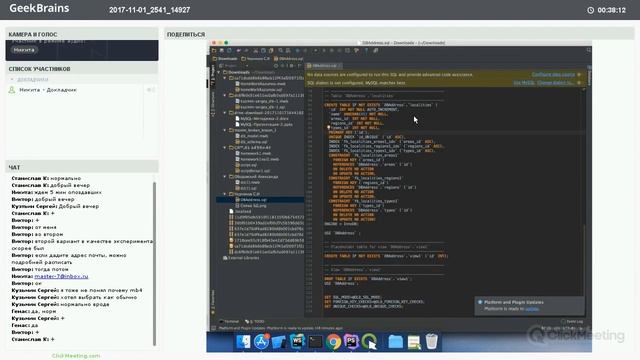This screenshot has height=360, width=640.
Task: Collapse the folder containing kuzmin-sergey files
Action: (x=225, y=95)
